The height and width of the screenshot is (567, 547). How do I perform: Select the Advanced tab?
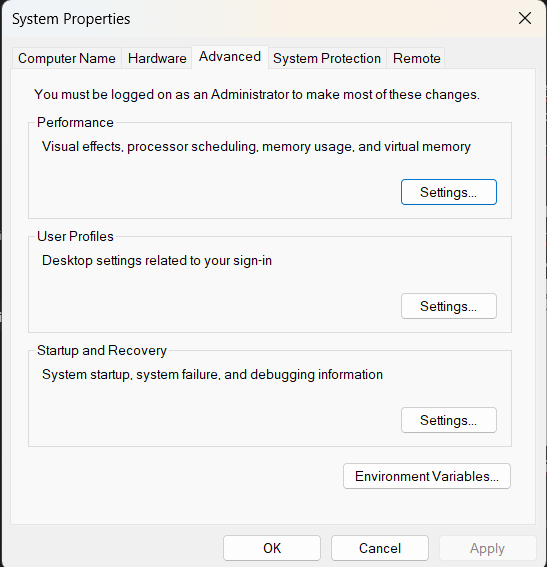[230, 57]
